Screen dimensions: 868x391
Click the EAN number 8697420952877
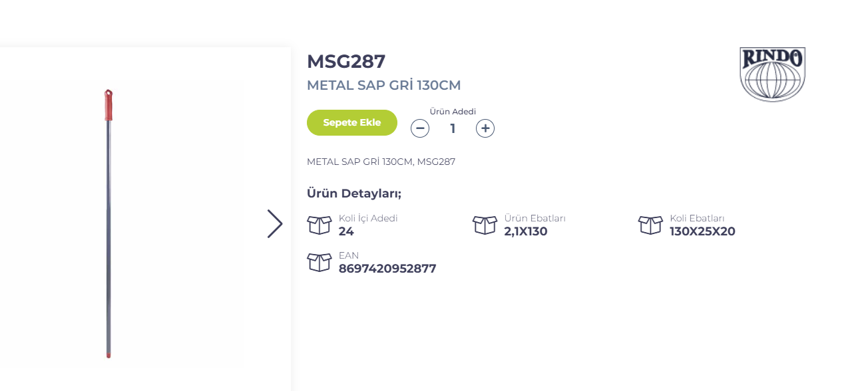point(387,269)
